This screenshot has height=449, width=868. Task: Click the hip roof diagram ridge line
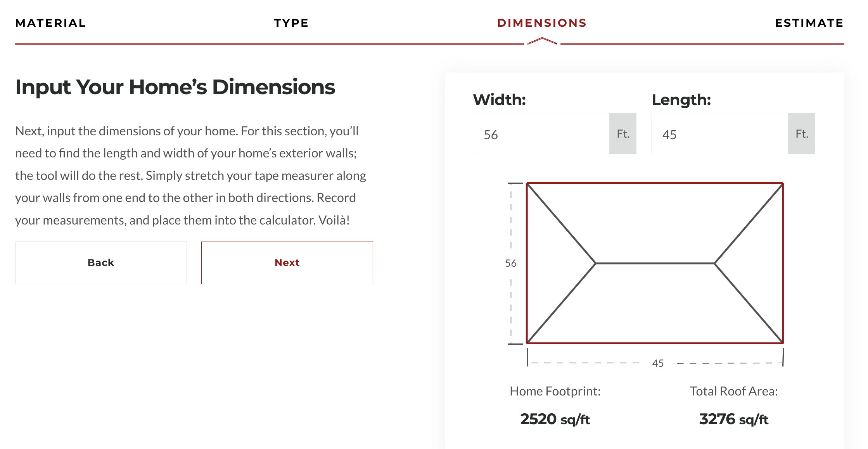[655, 263]
